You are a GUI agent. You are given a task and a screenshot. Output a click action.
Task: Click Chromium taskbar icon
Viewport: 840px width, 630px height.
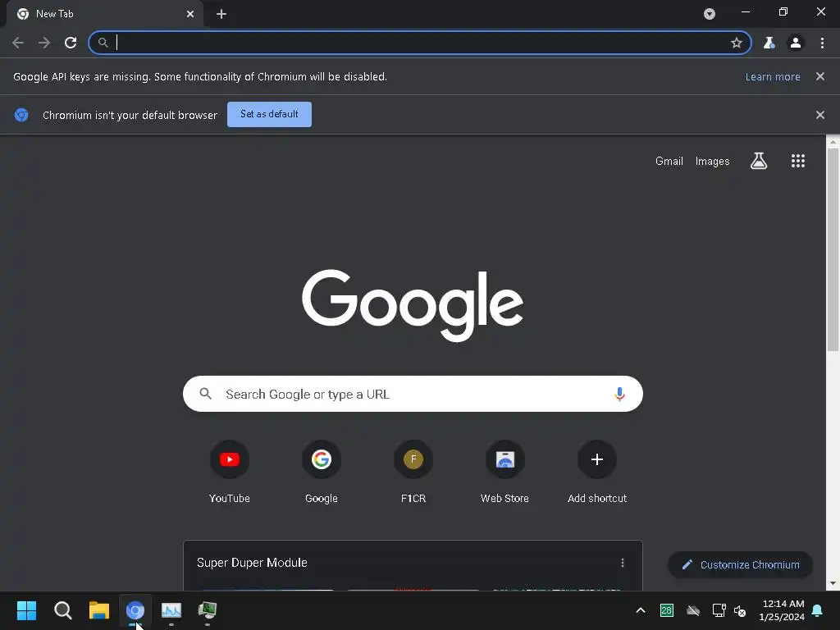click(x=135, y=610)
